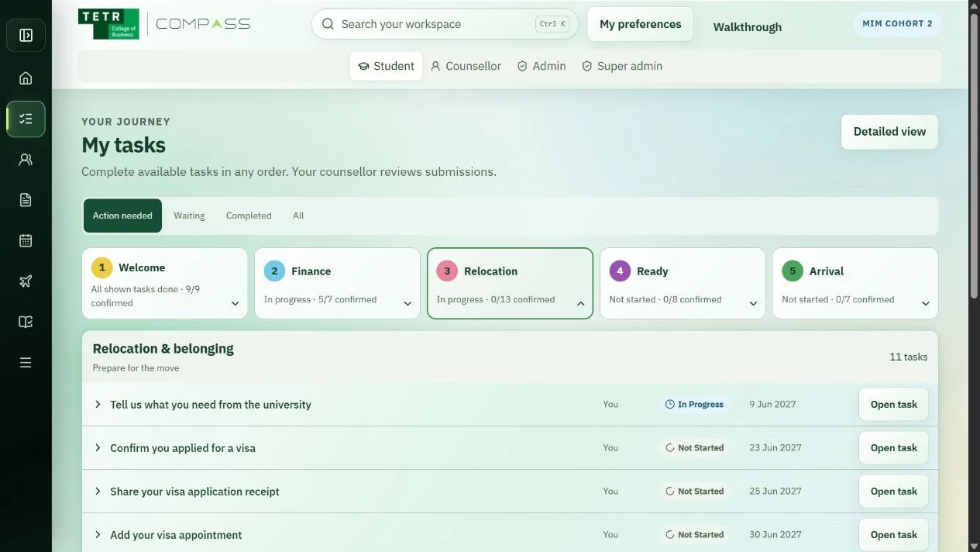Image resolution: width=980 pixels, height=552 pixels.
Task: Click the '23 Jun 2027' due date
Action: 775,447
